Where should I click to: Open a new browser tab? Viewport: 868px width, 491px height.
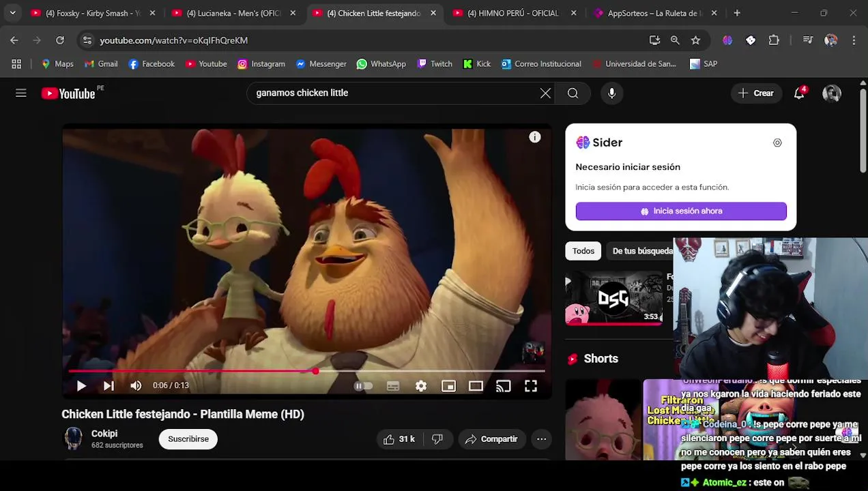pos(737,13)
